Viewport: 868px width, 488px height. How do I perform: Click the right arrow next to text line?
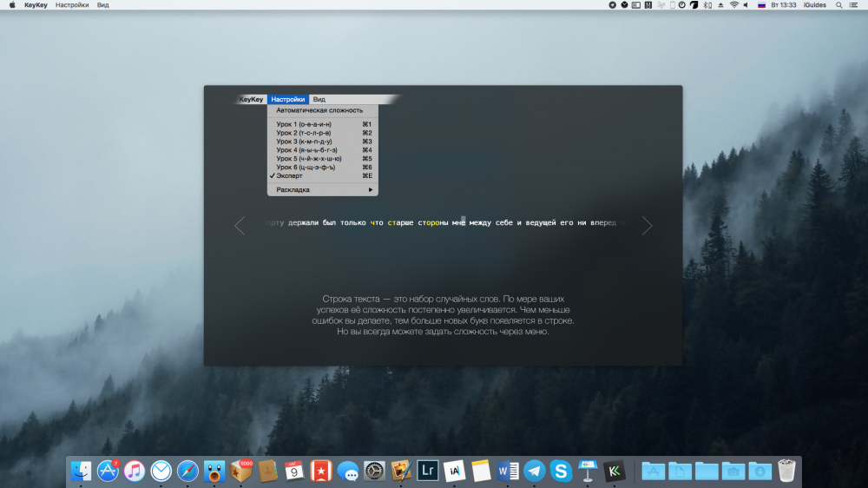click(x=647, y=226)
